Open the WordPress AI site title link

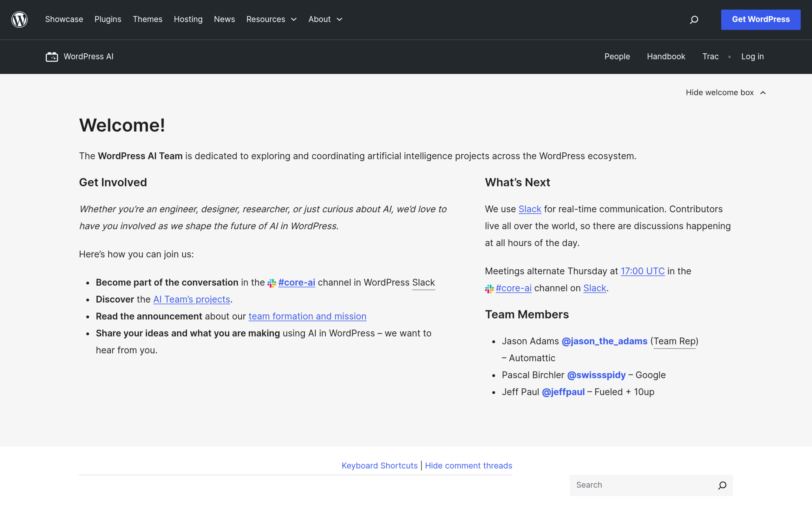click(x=88, y=57)
